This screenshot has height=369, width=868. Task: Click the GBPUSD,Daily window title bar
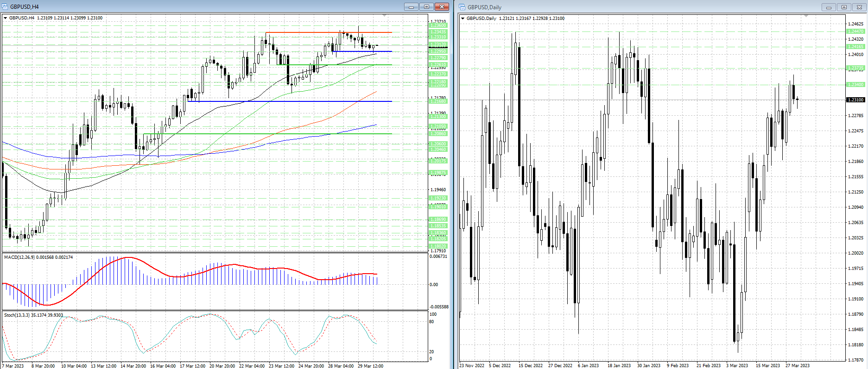coord(649,7)
